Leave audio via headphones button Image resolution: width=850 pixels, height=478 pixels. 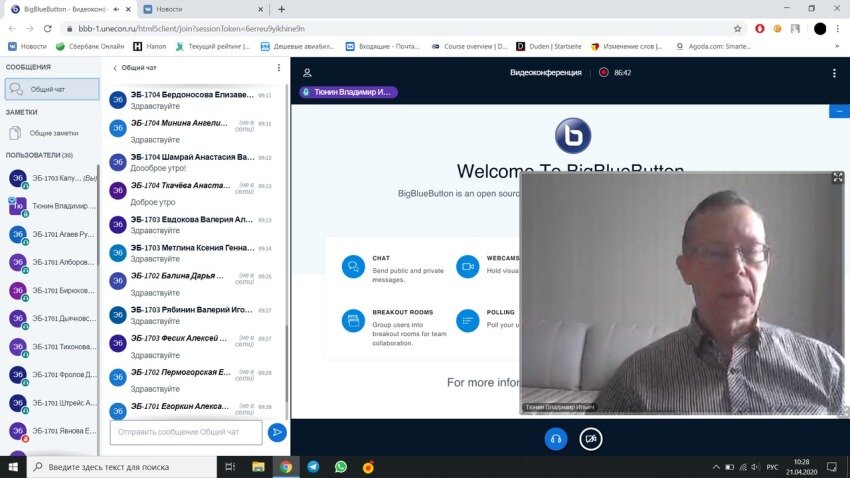[x=556, y=439]
